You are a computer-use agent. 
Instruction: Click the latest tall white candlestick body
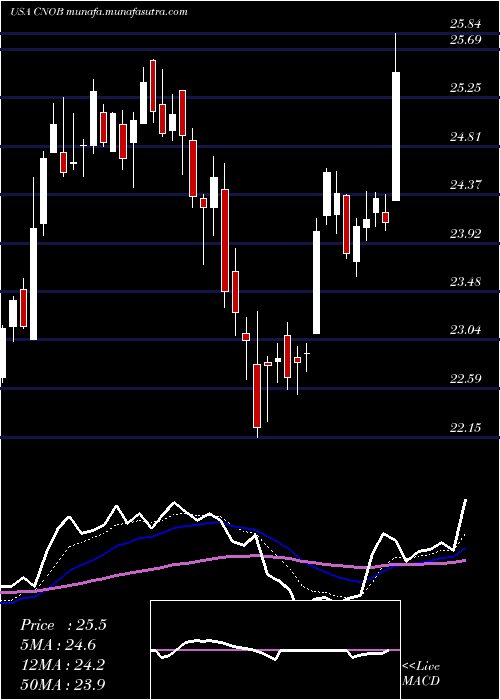396,136
